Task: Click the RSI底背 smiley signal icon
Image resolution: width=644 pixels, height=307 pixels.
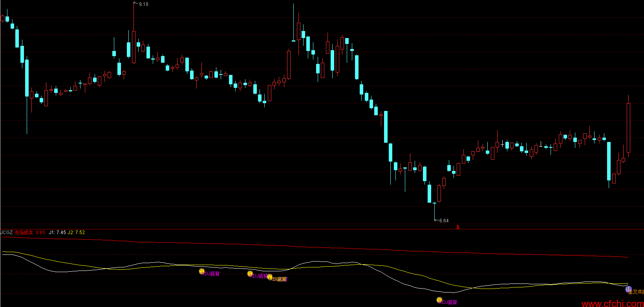Action: pyautogui.click(x=269, y=277)
